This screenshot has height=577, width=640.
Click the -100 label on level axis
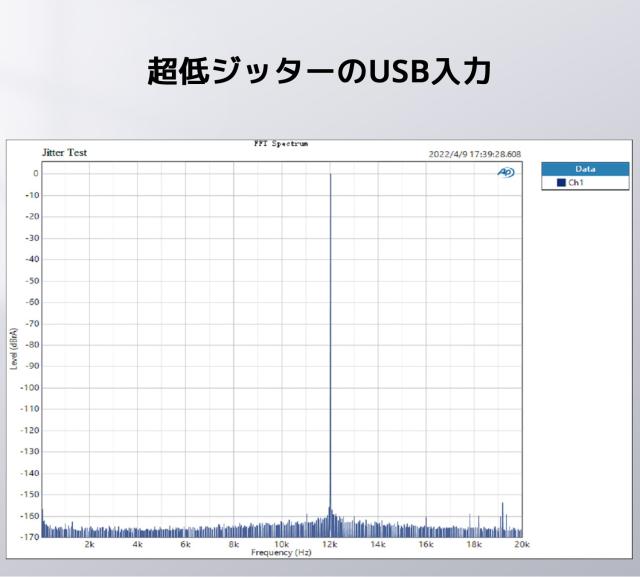(30, 387)
